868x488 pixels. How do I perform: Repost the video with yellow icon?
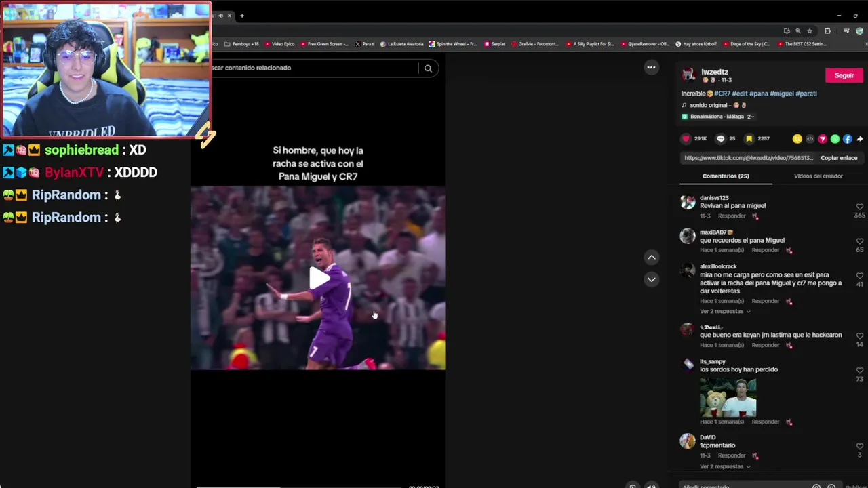(x=797, y=139)
